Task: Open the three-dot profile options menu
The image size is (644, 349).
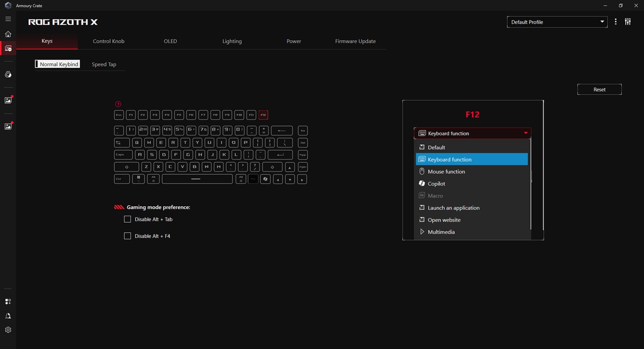Action: click(615, 22)
